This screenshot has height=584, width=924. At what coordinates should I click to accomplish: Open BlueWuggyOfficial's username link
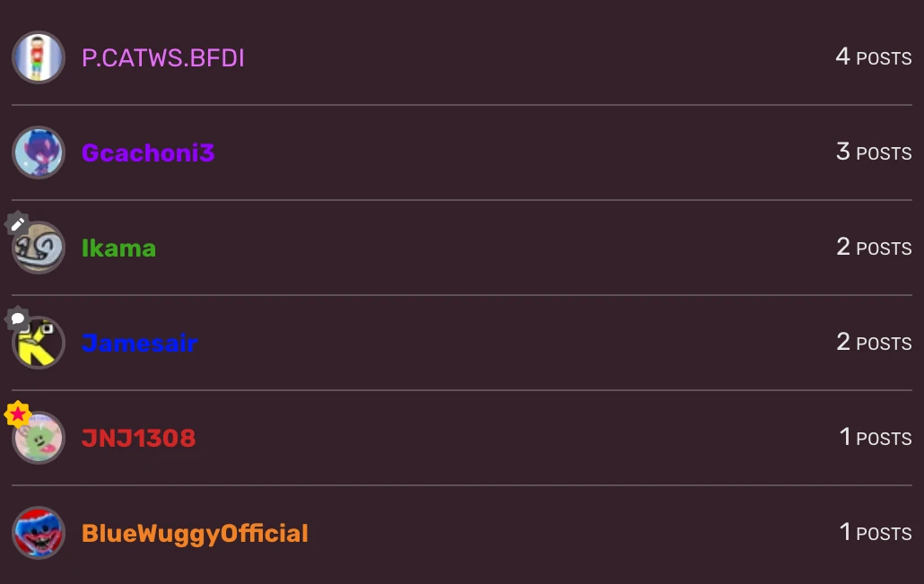point(195,533)
